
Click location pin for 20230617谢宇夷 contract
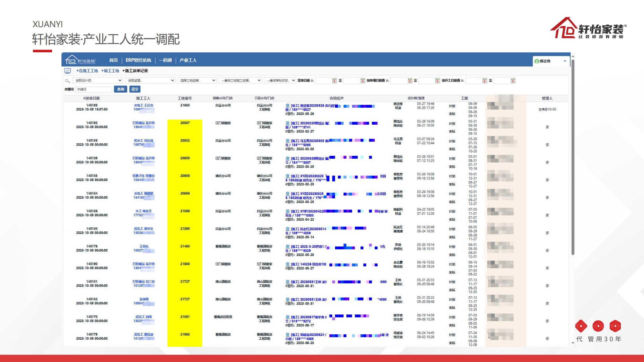(288, 317)
